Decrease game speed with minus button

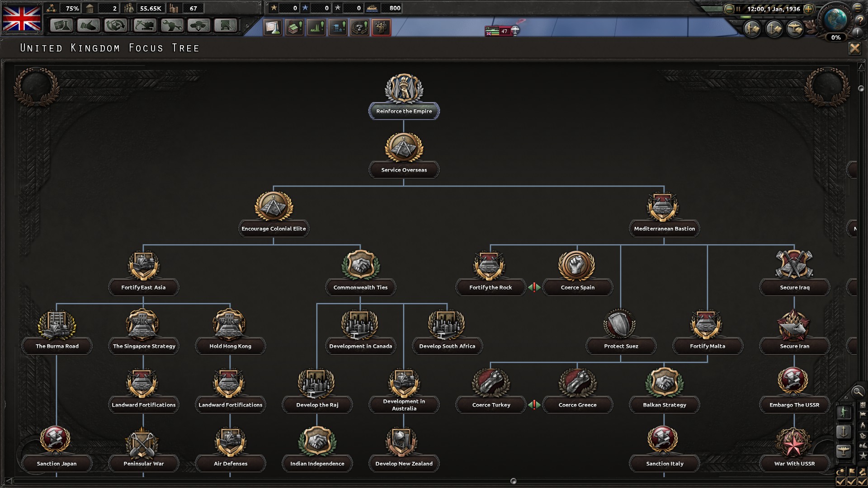pos(729,9)
